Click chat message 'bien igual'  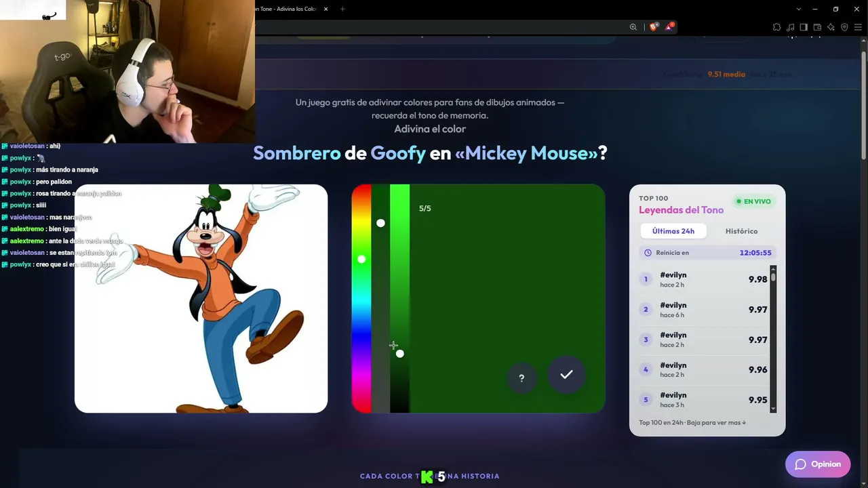[x=62, y=229]
